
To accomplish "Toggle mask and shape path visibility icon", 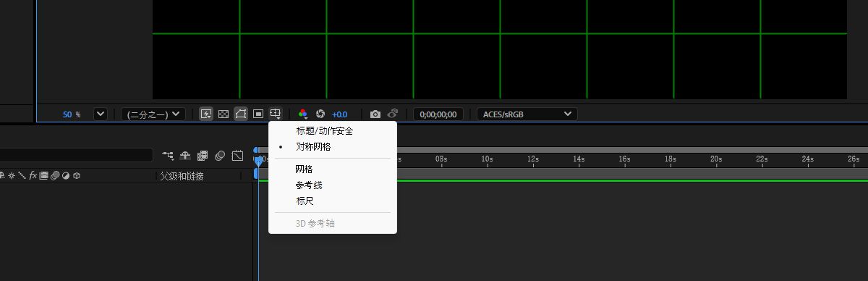I will coord(241,114).
